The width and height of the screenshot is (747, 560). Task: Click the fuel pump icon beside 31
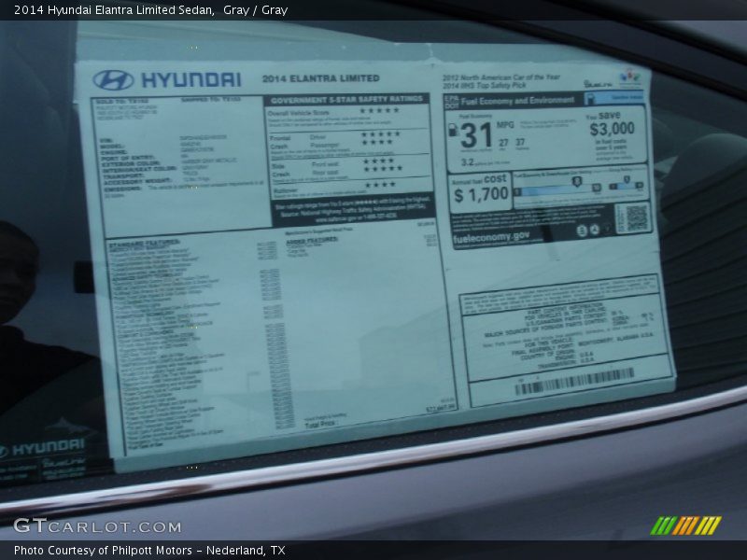pos(453,130)
